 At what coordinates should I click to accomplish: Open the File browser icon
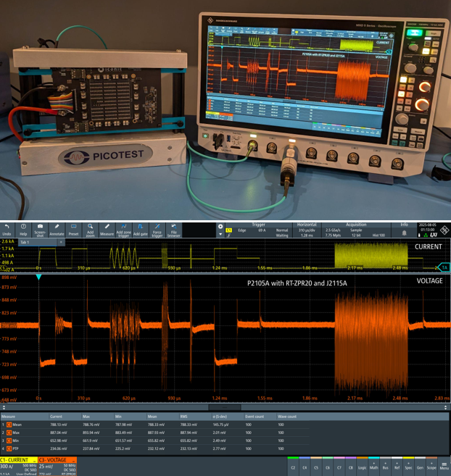[x=174, y=229]
